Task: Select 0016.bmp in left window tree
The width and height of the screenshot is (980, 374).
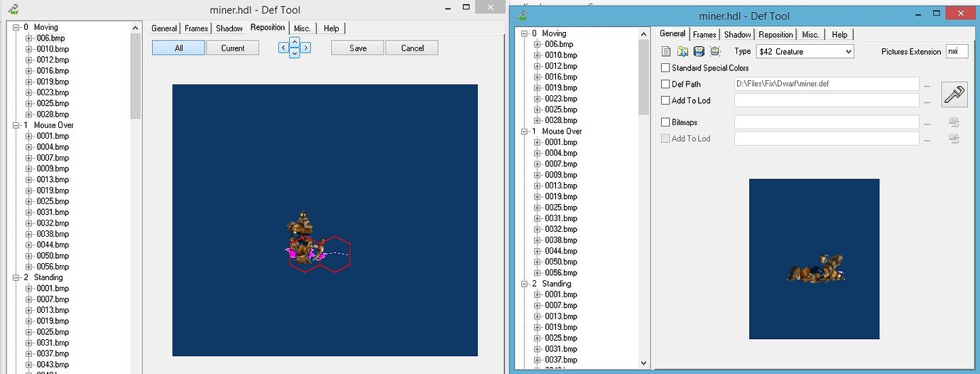Action: point(53,70)
